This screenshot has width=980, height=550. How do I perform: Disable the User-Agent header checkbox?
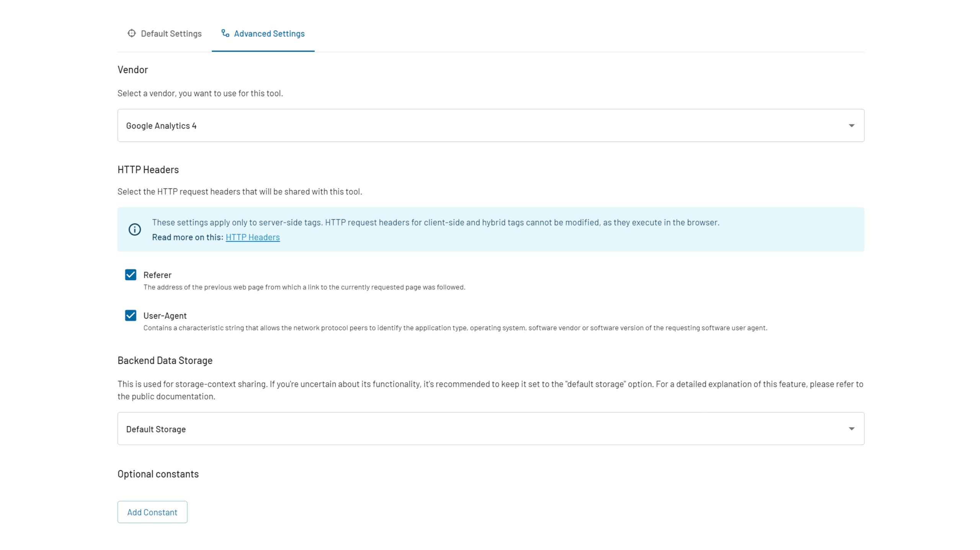coord(131,315)
